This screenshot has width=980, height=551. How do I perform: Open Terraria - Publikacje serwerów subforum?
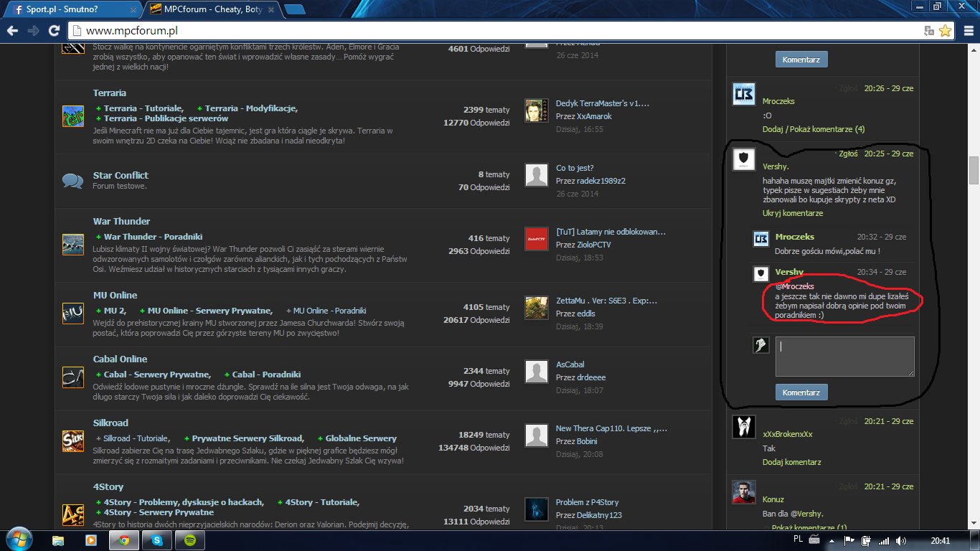click(166, 118)
